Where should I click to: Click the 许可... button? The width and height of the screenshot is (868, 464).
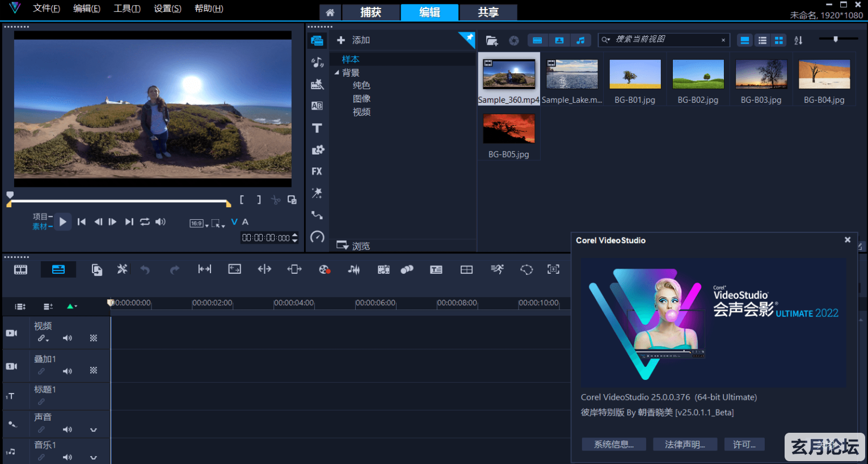coord(744,444)
